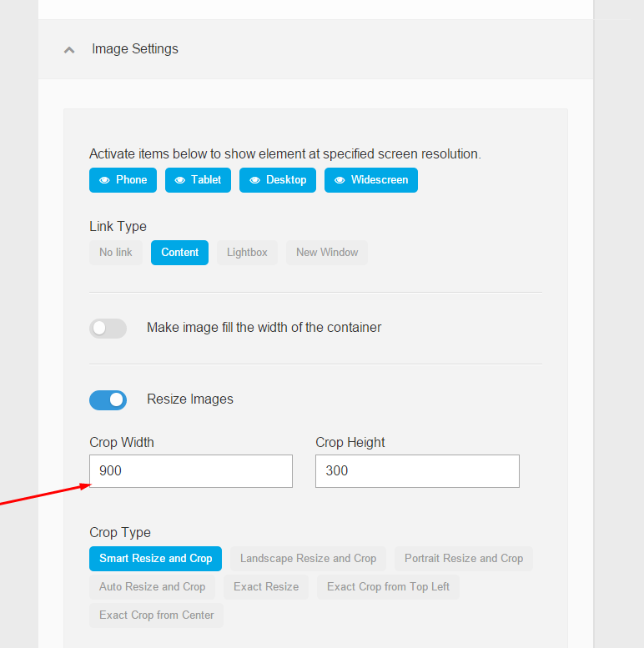The image size is (644, 648).
Task: Pick Exact Crop from Center
Action: click(156, 615)
